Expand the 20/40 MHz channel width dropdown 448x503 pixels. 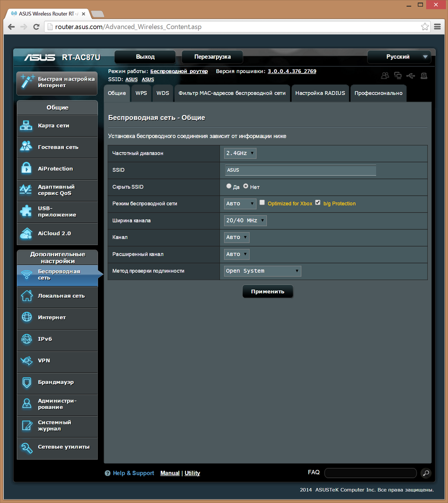(x=245, y=220)
